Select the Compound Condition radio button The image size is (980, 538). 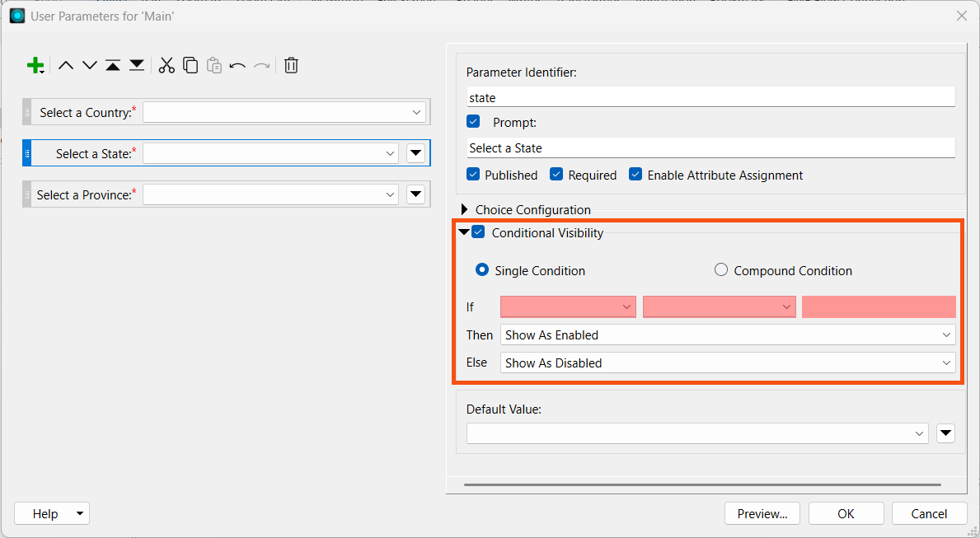coord(721,270)
